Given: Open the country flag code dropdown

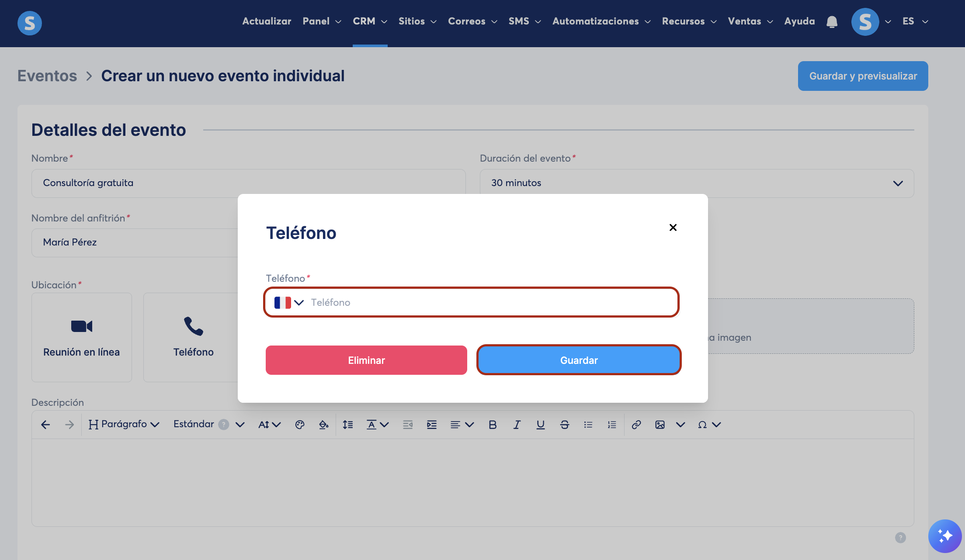Looking at the screenshot, I should (289, 302).
